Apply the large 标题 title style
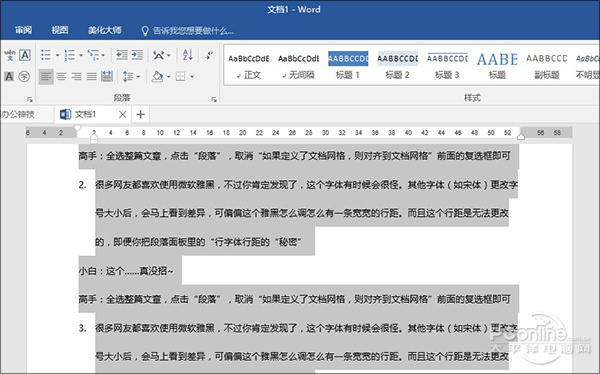Screen dimensions: 600x374 click(x=497, y=64)
